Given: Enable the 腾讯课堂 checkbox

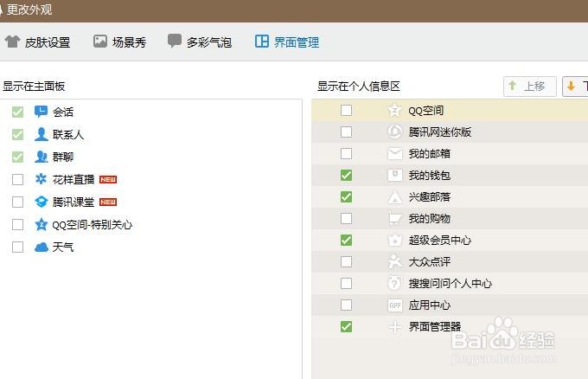Looking at the screenshot, I should (x=17, y=202).
